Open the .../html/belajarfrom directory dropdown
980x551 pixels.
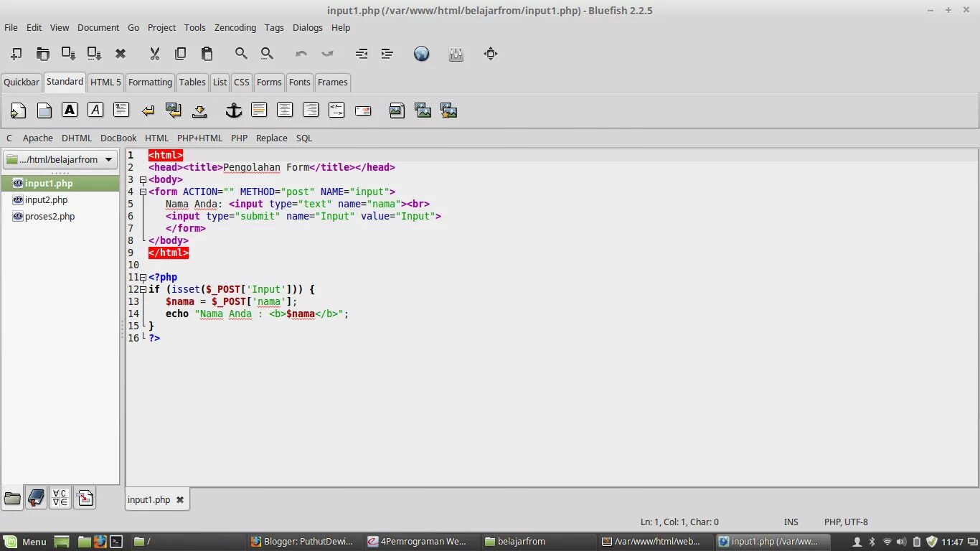(x=60, y=159)
